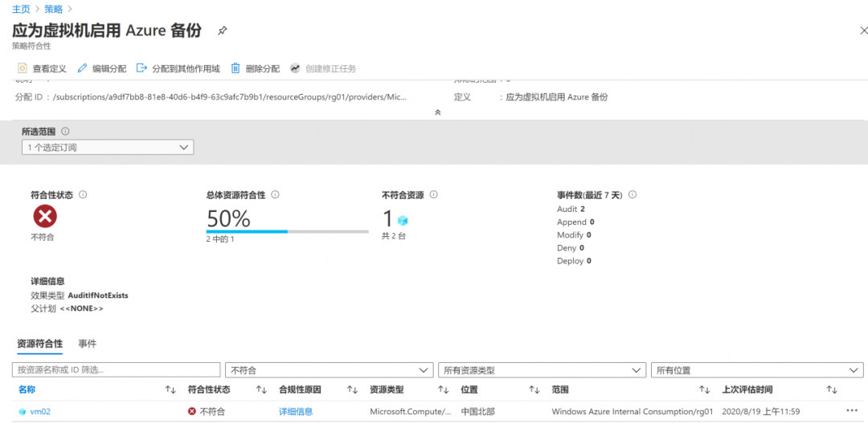Open the 所有位置 dropdown
The image size is (868, 440).
click(757, 370)
